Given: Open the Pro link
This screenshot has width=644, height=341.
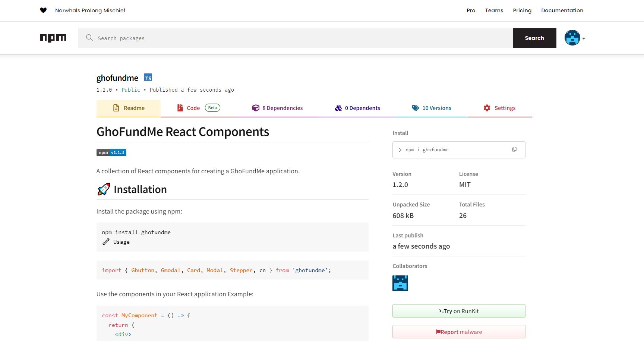Looking at the screenshot, I should [x=471, y=10].
